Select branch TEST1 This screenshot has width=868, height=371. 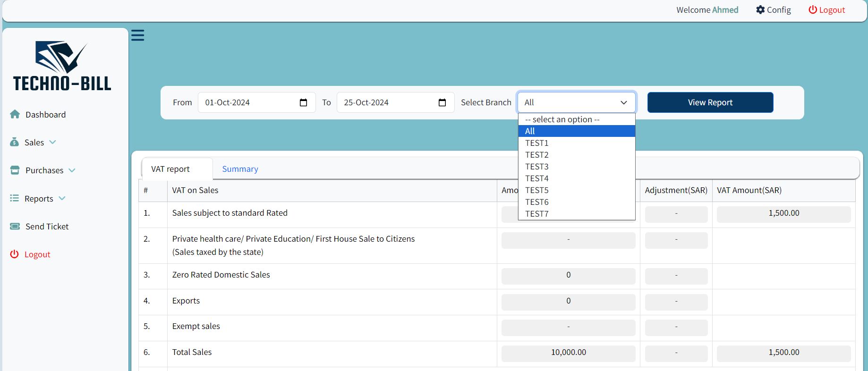(x=577, y=143)
